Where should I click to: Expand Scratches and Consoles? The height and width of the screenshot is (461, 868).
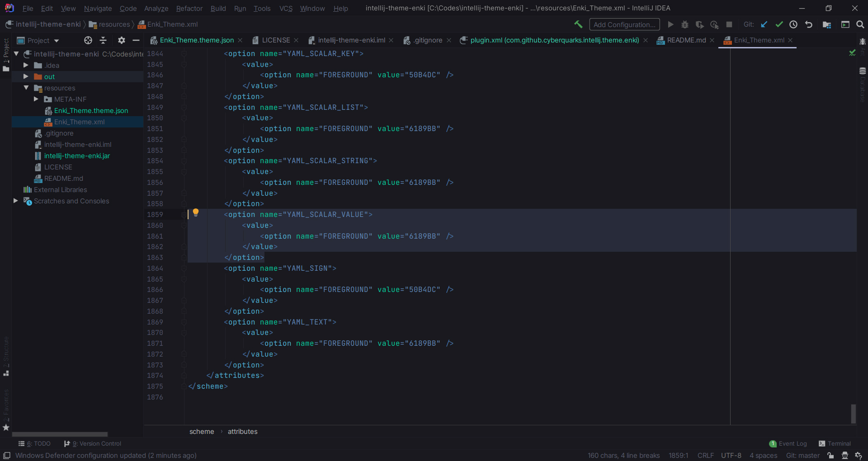tap(15, 201)
